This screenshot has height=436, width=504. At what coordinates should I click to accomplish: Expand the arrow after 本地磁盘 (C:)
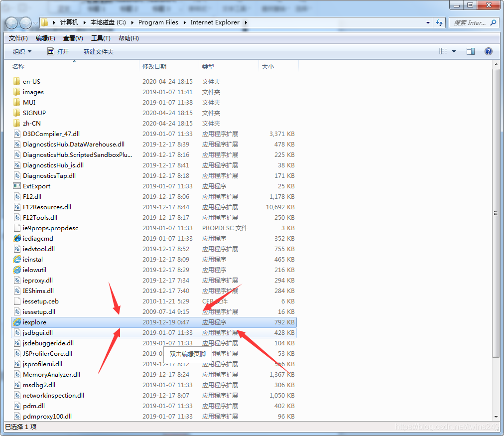coord(132,22)
